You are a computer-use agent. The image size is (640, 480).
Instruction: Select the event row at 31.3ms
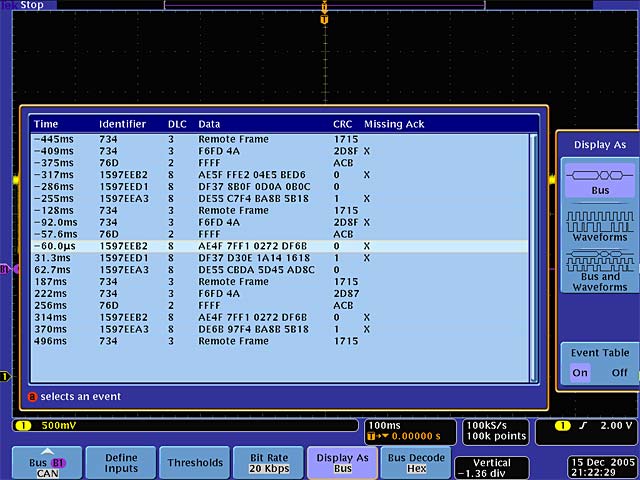tap(280, 258)
